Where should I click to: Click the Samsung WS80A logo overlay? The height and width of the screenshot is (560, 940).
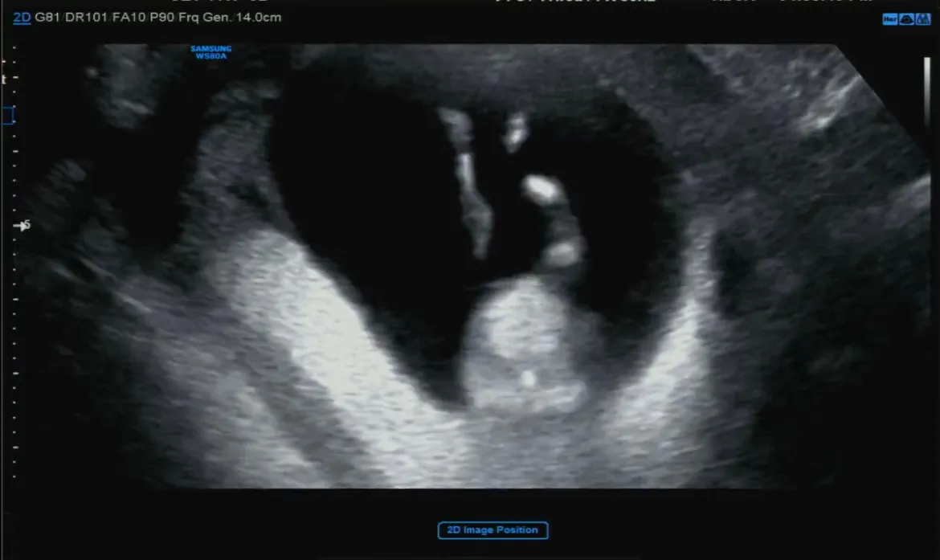coord(211,52)
